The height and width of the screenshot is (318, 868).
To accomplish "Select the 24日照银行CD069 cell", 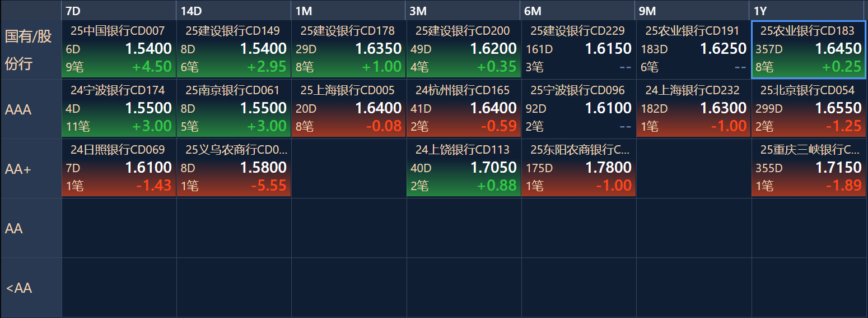I will (x=119, y=168).
